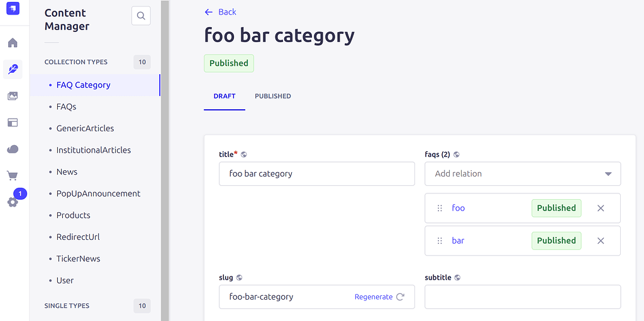The width and height of the screenshot is (644, 321).
Task: Open the Marketplace cart icon
Action: (13, 175)
